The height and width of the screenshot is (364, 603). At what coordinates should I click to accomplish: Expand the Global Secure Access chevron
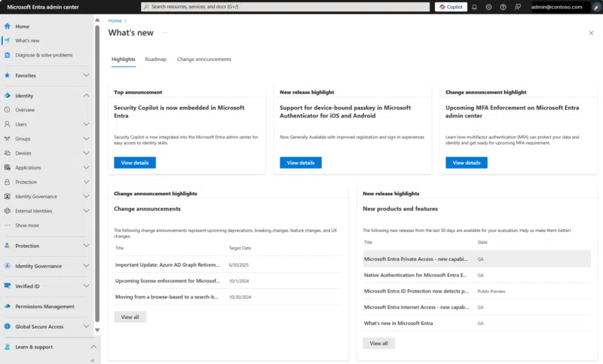tap(86, 326)
